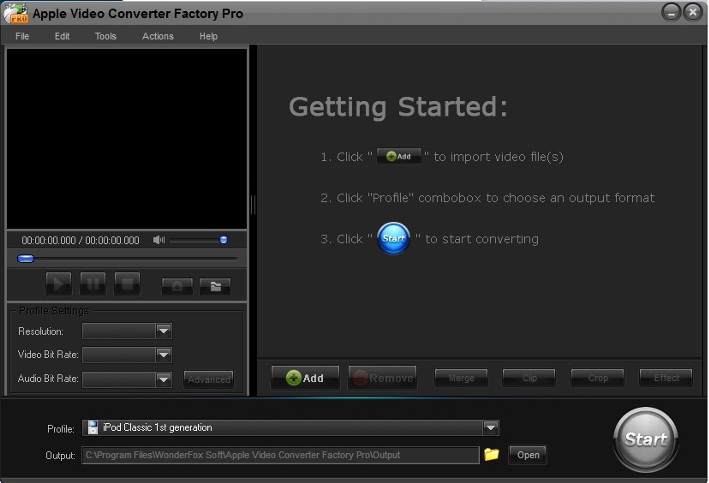Click the Advanced profile settings button
The width and height of the screenshot is (709, 483).
208,379
